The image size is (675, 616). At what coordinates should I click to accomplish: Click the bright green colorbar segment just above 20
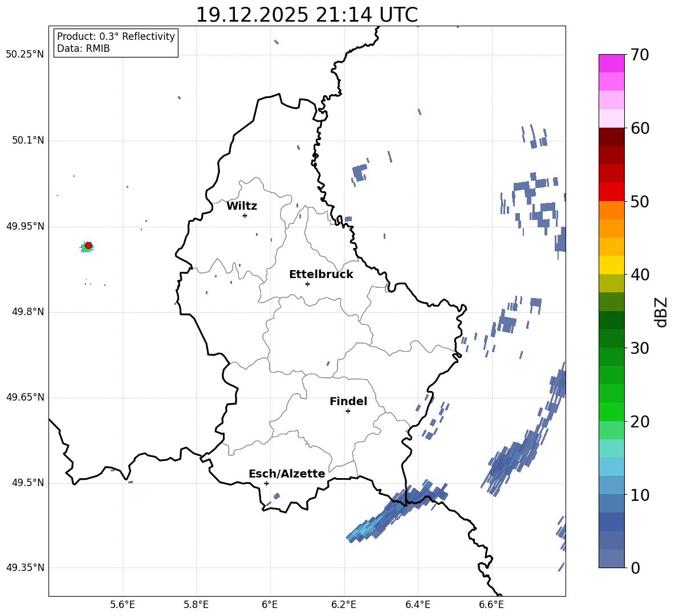611,411
